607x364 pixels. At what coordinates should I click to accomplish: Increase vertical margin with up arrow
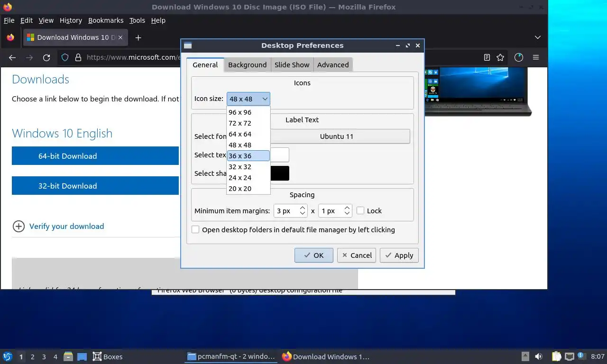coord(347,208)
